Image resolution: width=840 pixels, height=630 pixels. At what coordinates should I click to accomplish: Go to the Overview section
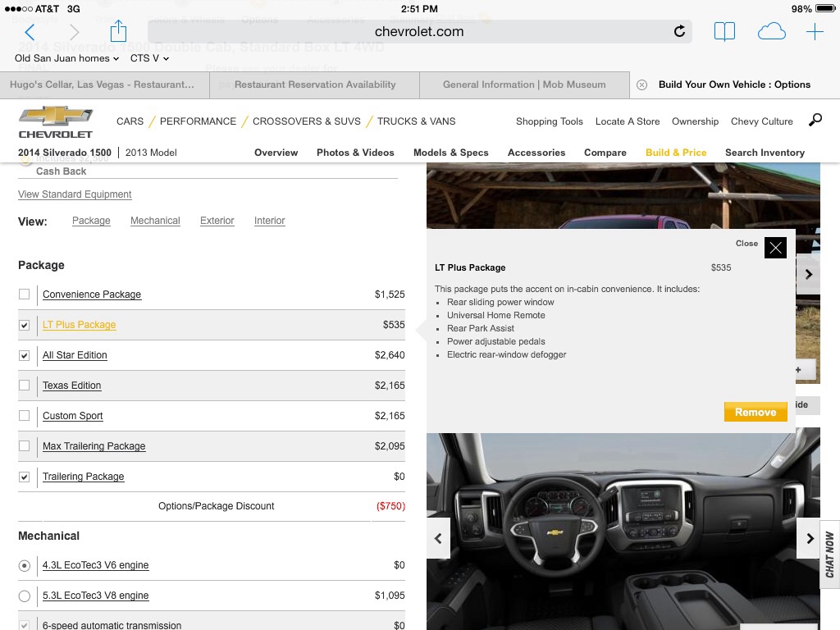pyautogui.click(x=276, y=153)
